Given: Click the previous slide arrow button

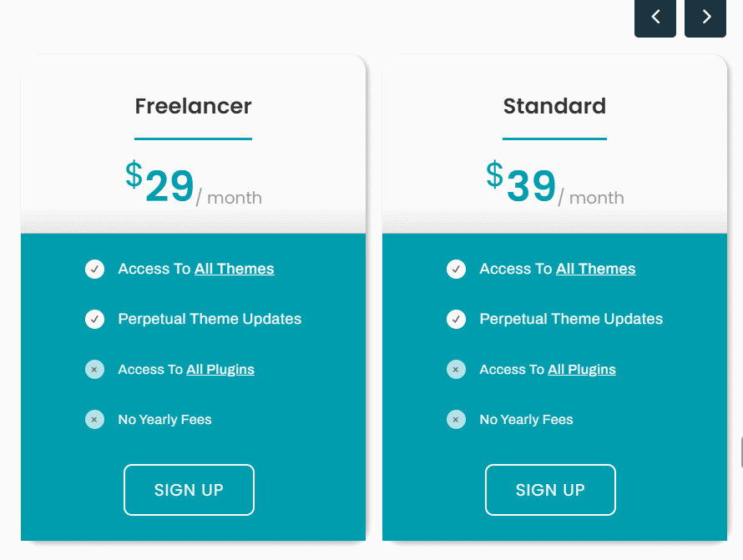Looking at the screenshot, I should [x=655, y=17].
